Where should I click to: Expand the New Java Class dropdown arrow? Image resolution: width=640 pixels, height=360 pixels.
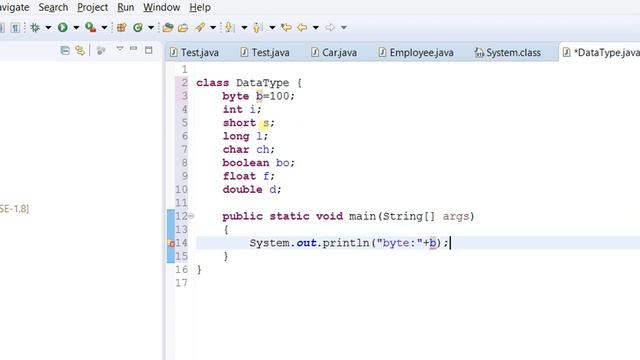click(151, 28)
